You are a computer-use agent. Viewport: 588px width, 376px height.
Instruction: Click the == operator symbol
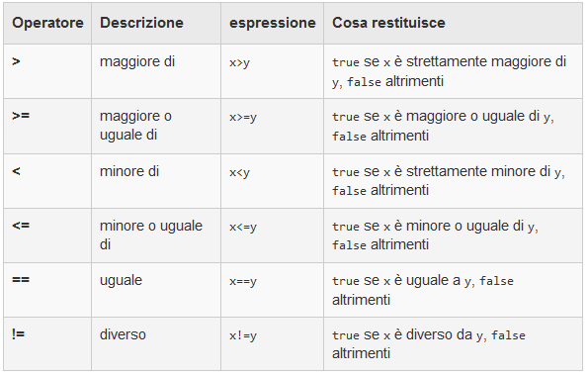[21, 280]
